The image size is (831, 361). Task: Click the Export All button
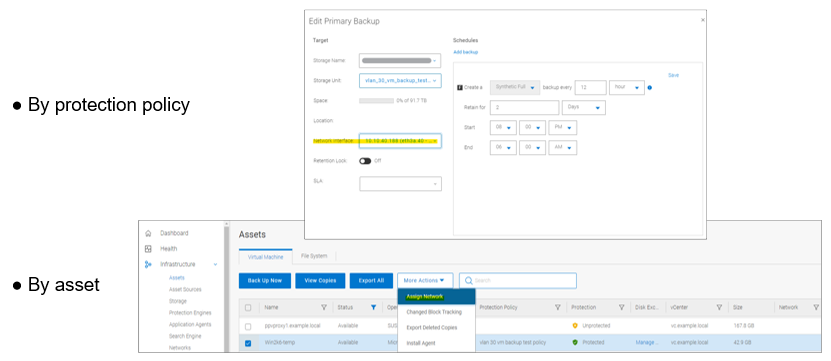coord(371,280)
